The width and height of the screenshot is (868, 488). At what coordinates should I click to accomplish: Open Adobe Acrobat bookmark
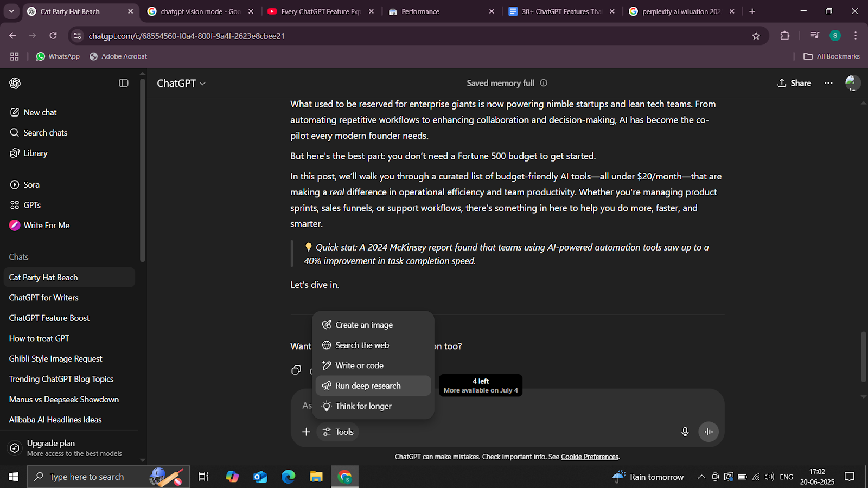(x=118, y=56)
